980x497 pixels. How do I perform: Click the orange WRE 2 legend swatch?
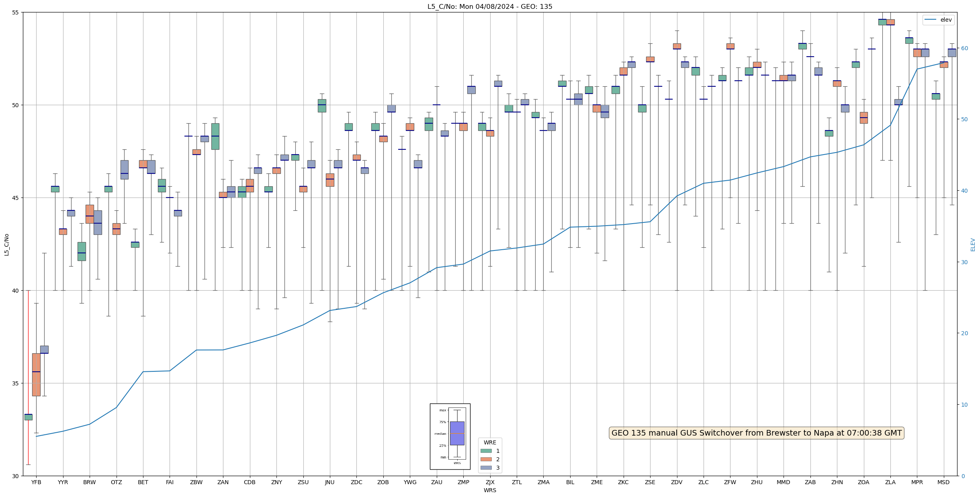click(x=486, y=459)
